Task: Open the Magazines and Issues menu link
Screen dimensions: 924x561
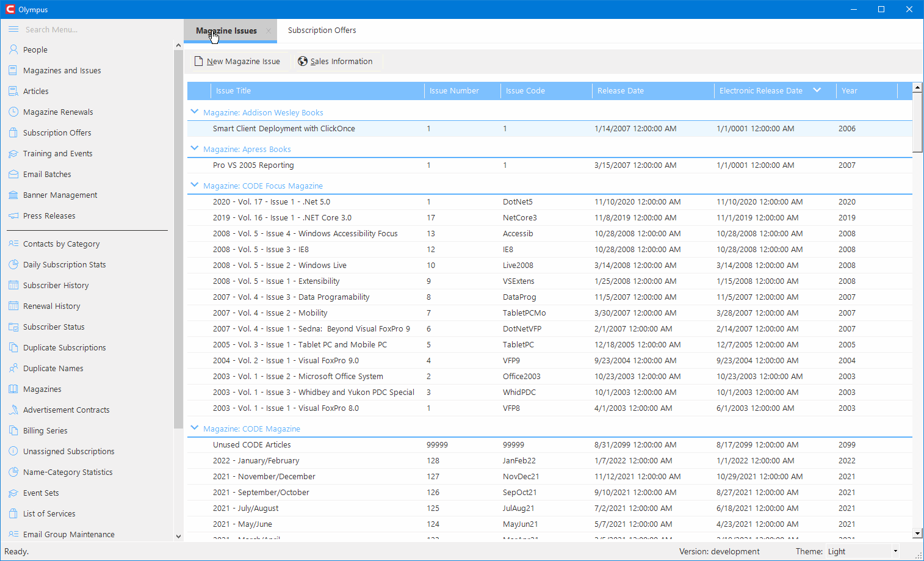Action: [62, 71]
